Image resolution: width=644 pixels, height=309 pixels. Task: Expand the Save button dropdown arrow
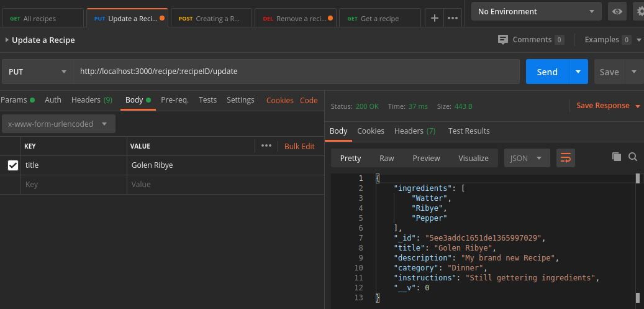click(x=634, y=71)
